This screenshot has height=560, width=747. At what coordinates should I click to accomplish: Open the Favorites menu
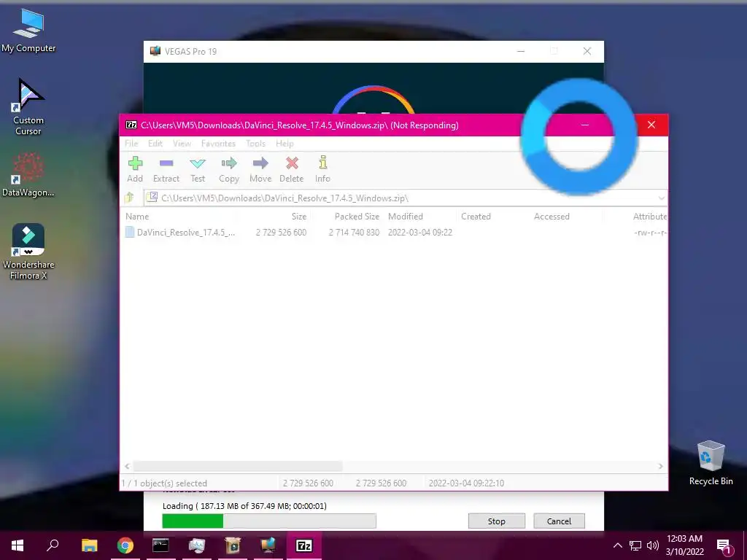pyautogui.click(x=218, y=144)
